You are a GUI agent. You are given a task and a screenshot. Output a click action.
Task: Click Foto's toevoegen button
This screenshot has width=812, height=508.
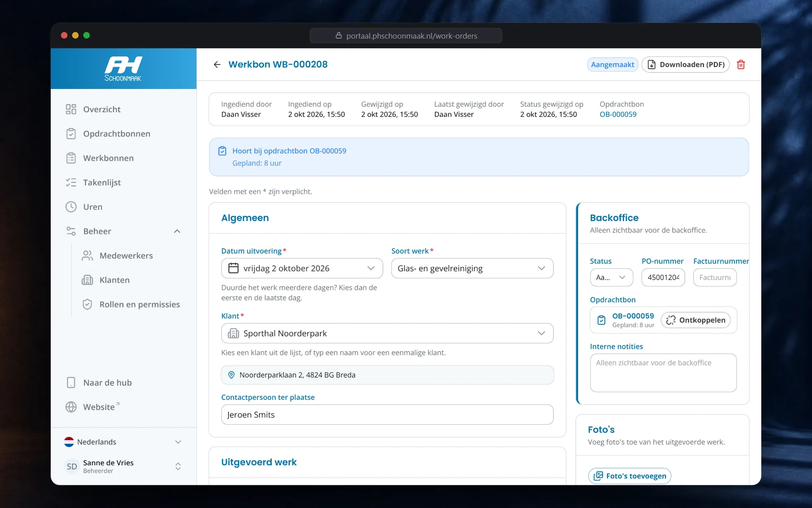coord(630,476)
